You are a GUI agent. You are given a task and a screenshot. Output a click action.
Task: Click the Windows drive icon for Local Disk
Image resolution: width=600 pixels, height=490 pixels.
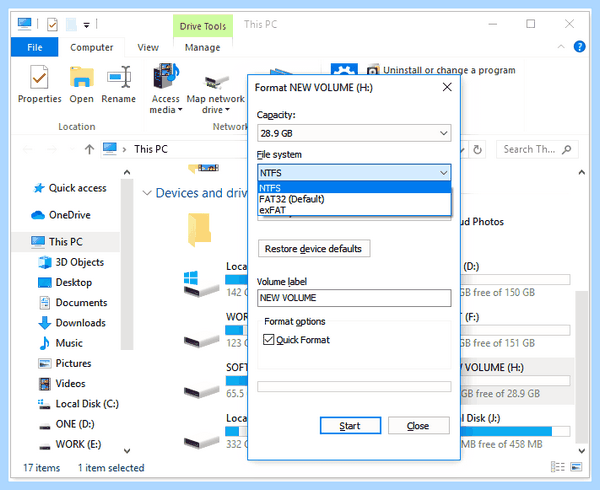coord(201,284)
